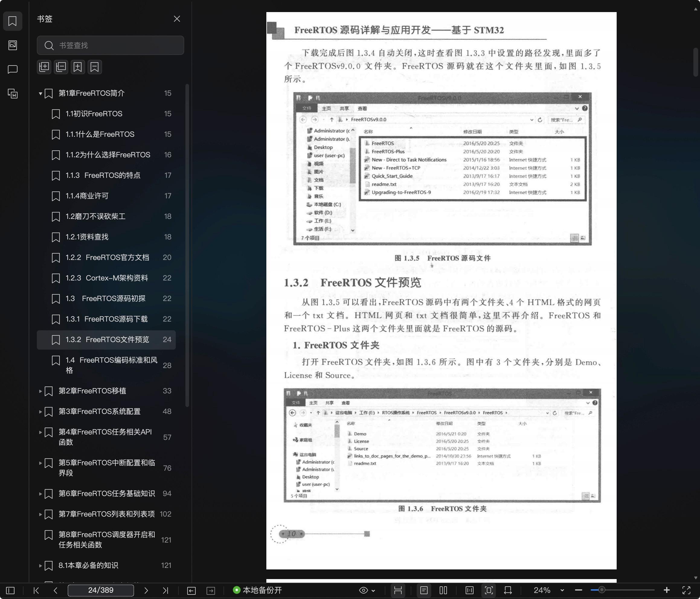Go to the next page

(x=146, y=590)
